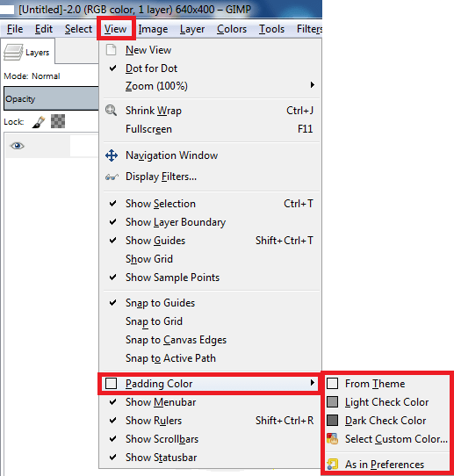454x476 pixels.
Task: Toggle Show Rulers off
Action: pyautogui.click(x=211, y=421)
